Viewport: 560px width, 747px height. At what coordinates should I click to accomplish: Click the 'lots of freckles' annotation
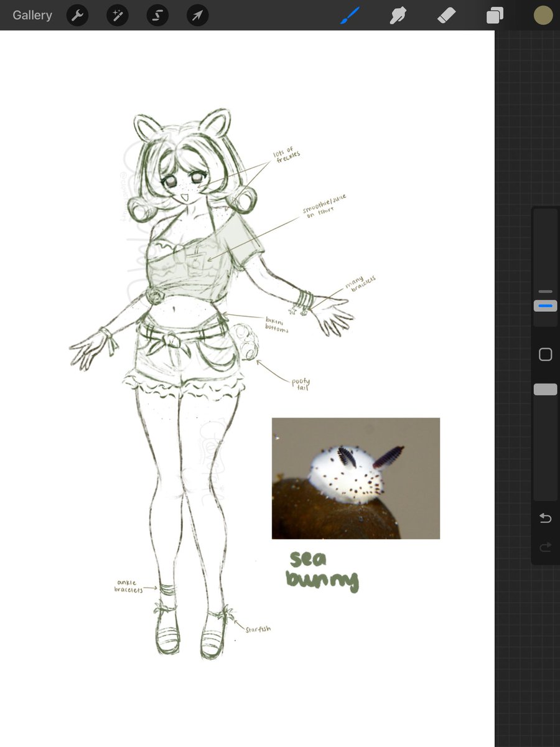point(286,156)
